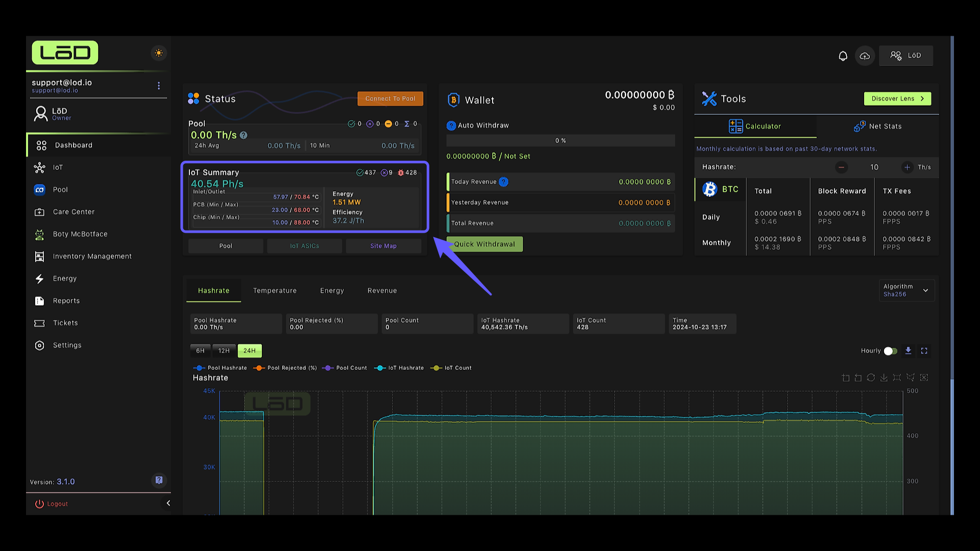Image resolution: width=980 pixels, height=551 pixels.
Task: Toggle the light/dark theme sun icon
Action: [x=159, y=53]
